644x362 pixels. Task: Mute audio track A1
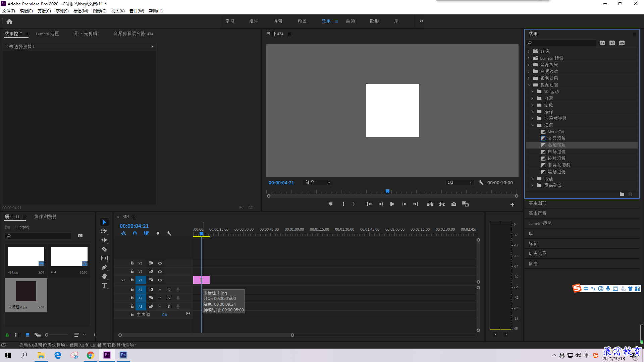point(160,290)
